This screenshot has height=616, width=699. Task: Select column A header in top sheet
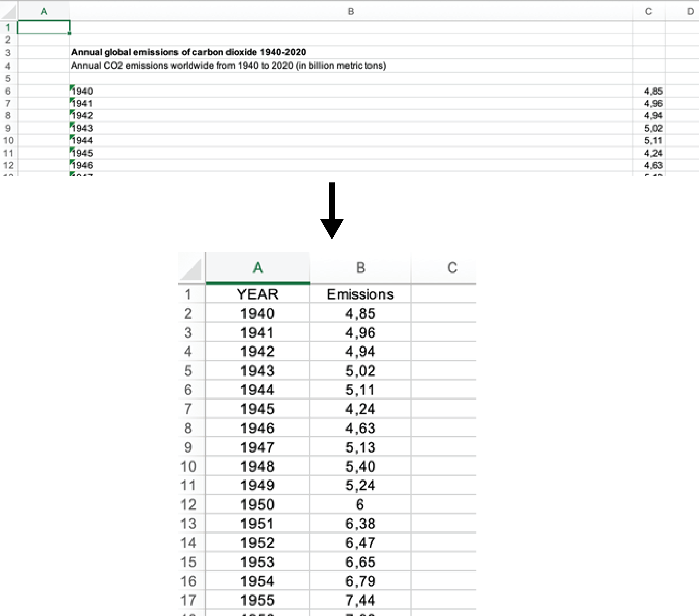tap(44, 11)
